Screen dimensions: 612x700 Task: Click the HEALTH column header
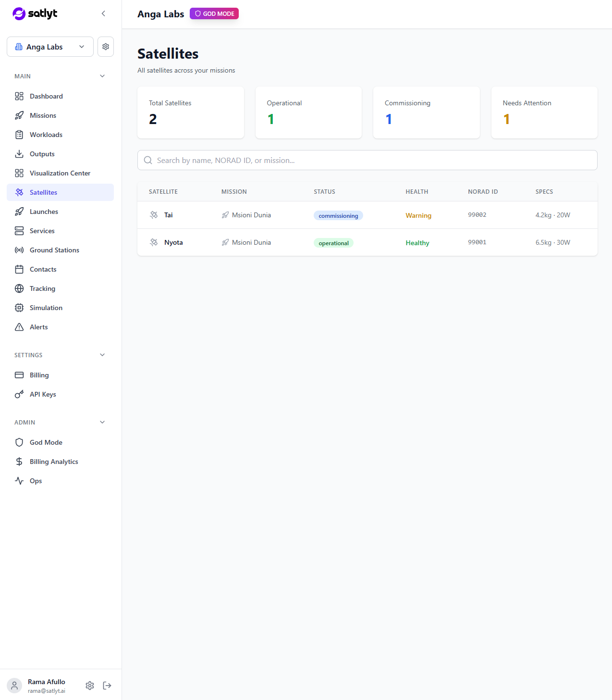click(417, 191)
